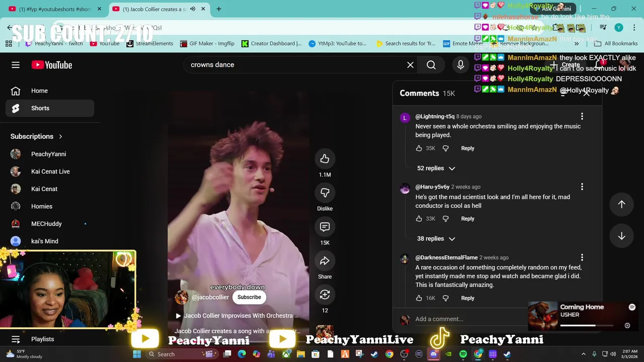Open @jacobcollier channel name
The height and width of the screenshot is (362, 644).
(210, 297)
